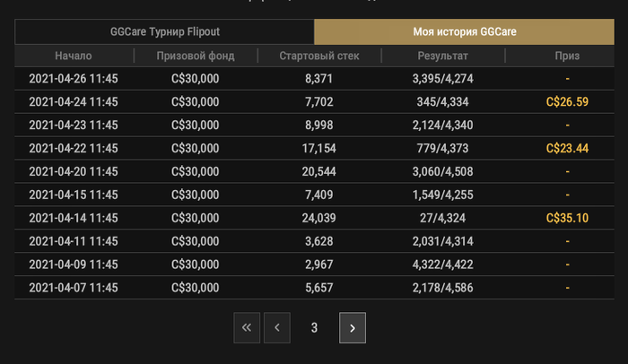Select the 2021-04-14 11:45 row date

tap(74, 218)
